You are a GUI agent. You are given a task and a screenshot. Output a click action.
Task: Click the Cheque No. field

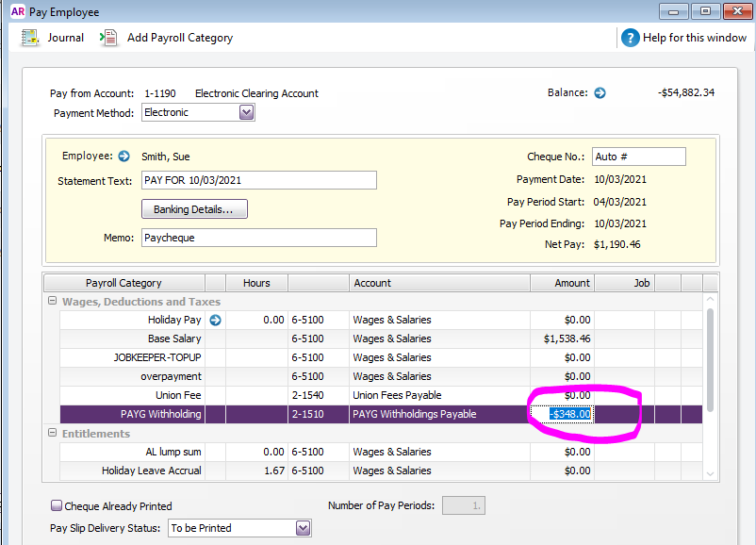638,157
